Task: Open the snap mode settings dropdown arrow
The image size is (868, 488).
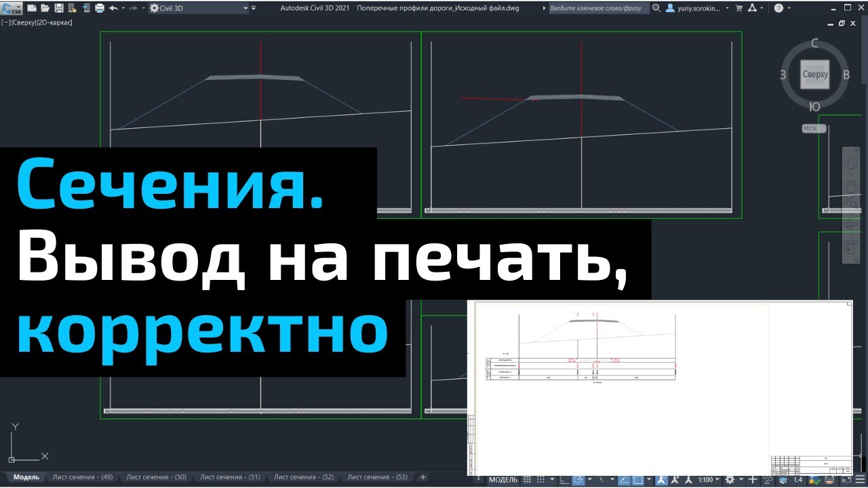Action: click(553, 480)
